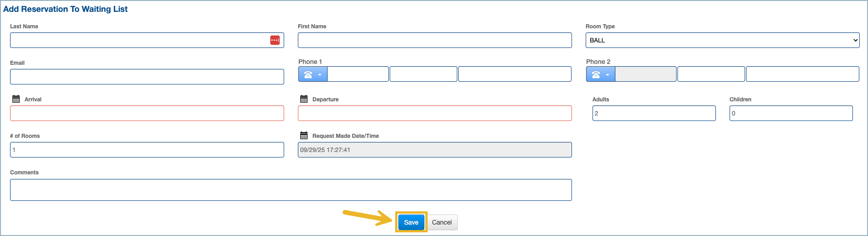The width and height of the screenshot is (868, 236).
Task: Save the waiting list reservation
Action: (411, 222)
